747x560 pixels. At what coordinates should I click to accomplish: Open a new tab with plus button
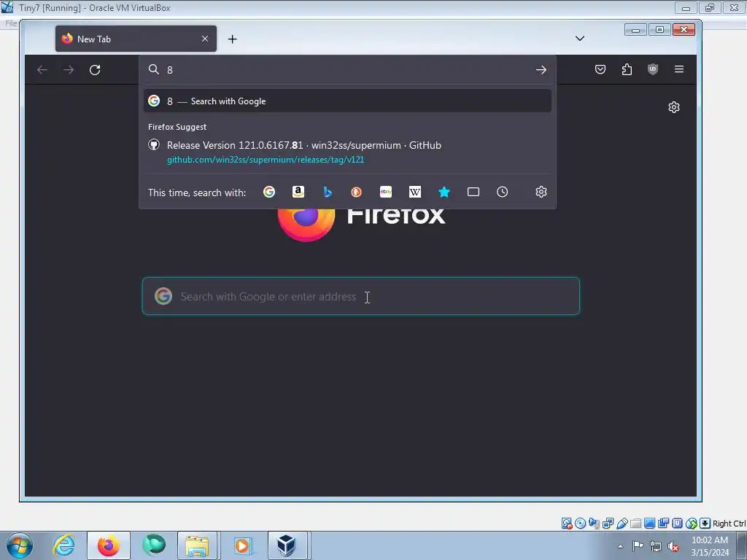[x=233, y=39]
